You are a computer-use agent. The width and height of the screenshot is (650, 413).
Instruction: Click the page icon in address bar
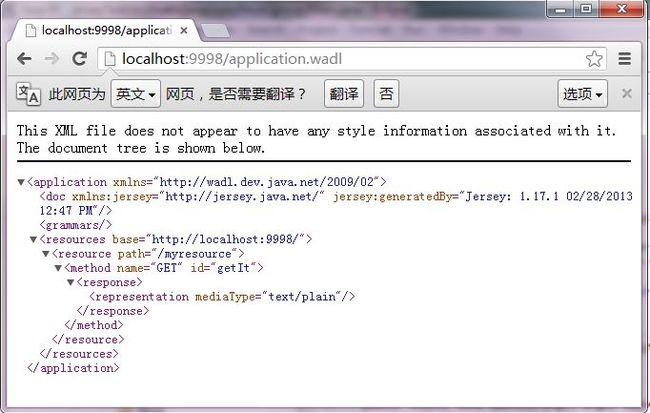(x=110, y=59)
